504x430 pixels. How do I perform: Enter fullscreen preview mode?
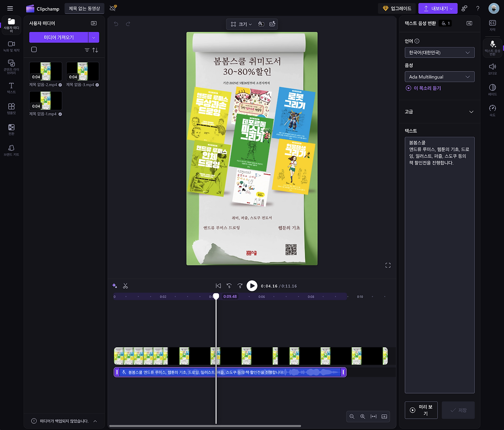click(388, 265)
